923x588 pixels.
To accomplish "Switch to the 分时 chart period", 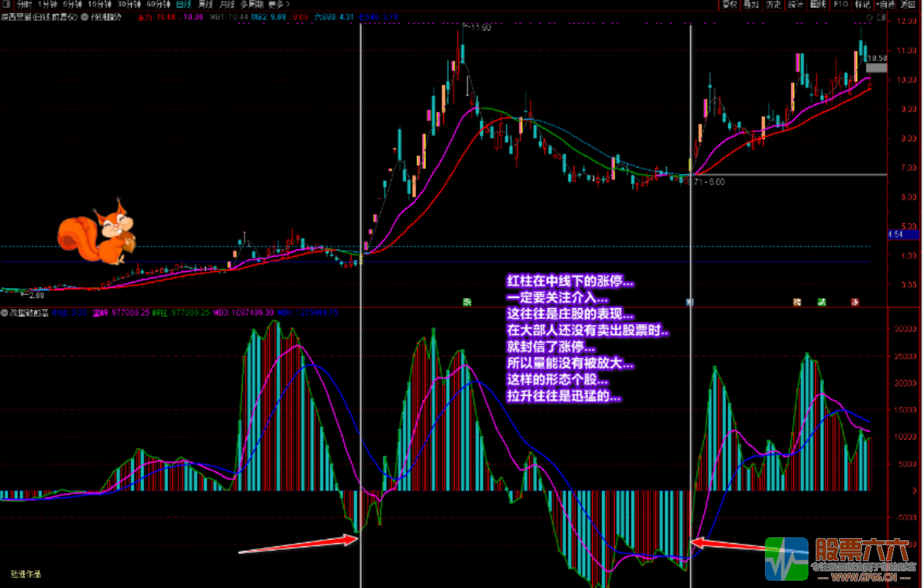I will click(x=25, y=4).
